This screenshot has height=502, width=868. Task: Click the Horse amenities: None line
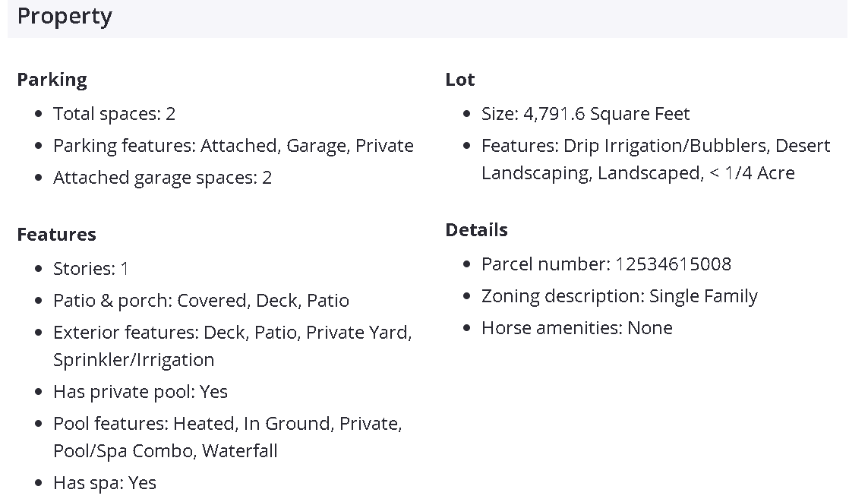point(576,328)
